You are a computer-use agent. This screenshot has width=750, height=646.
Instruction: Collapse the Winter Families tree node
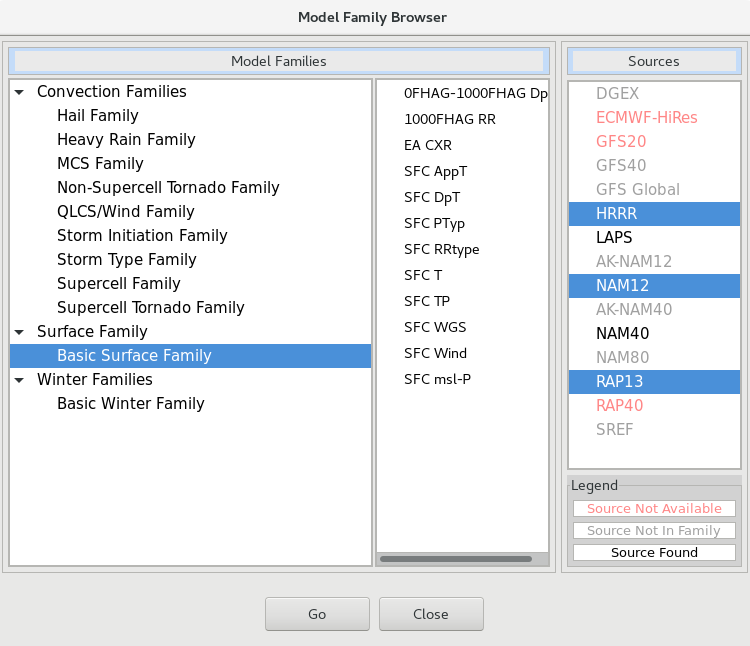pyautogui.click(x=19, y=380)
